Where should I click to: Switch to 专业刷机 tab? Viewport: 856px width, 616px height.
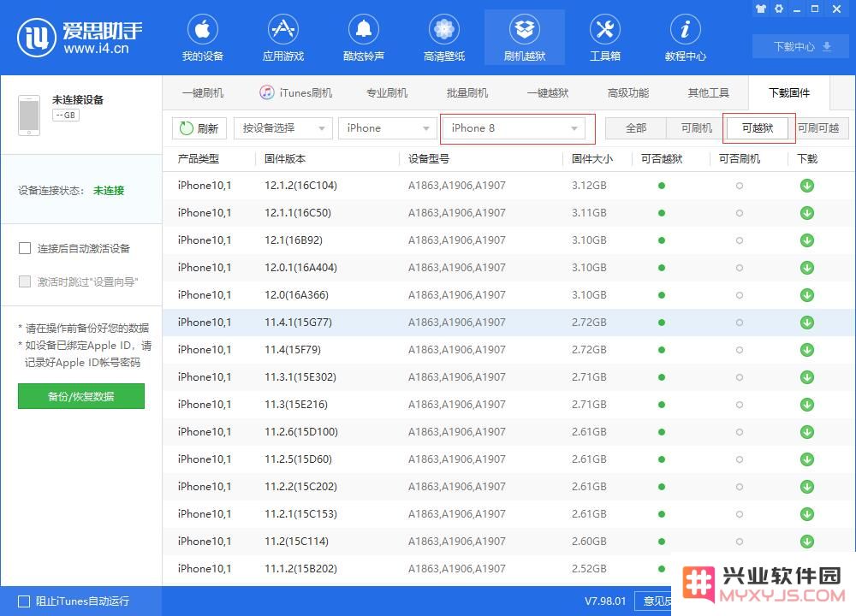(x=387, y=92)
